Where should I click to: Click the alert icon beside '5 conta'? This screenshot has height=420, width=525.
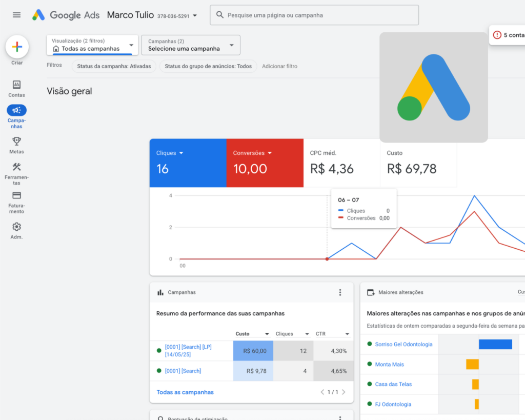[497, 35]
